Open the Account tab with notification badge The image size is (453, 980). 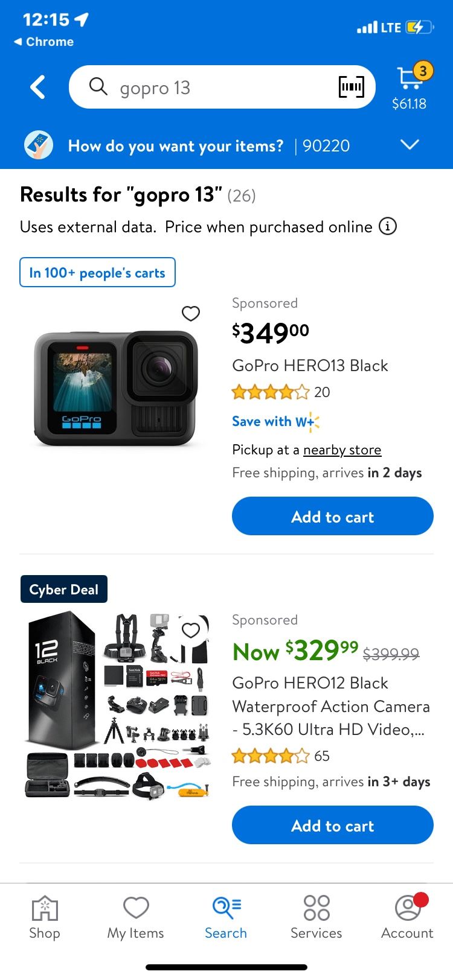click(x=406, y=916)
